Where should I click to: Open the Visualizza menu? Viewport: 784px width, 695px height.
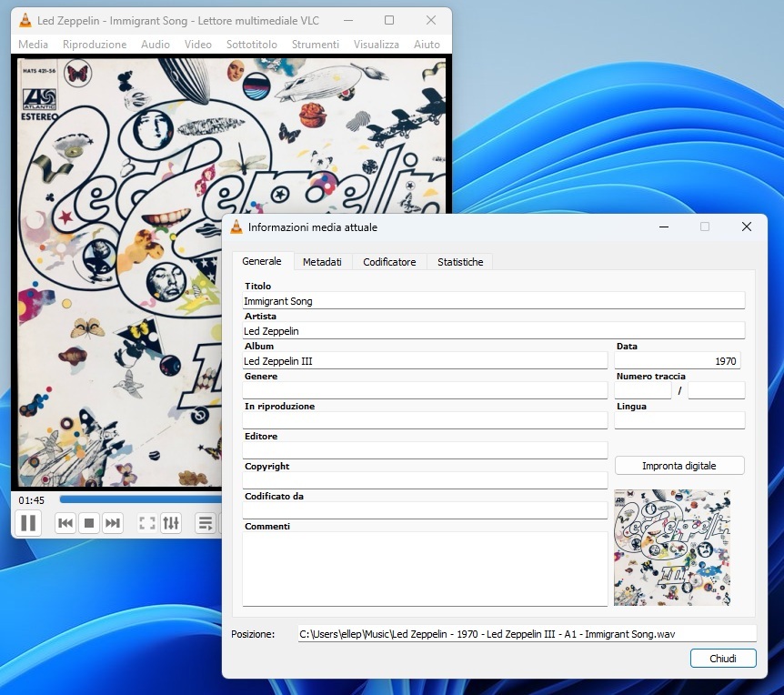coord(376,44)
